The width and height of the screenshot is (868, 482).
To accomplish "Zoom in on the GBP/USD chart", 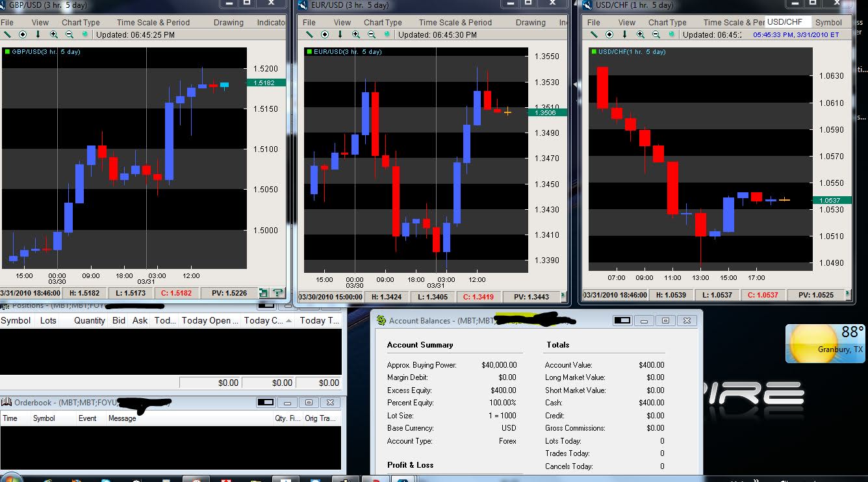I will pyautogui.click(x=54, y=34).
